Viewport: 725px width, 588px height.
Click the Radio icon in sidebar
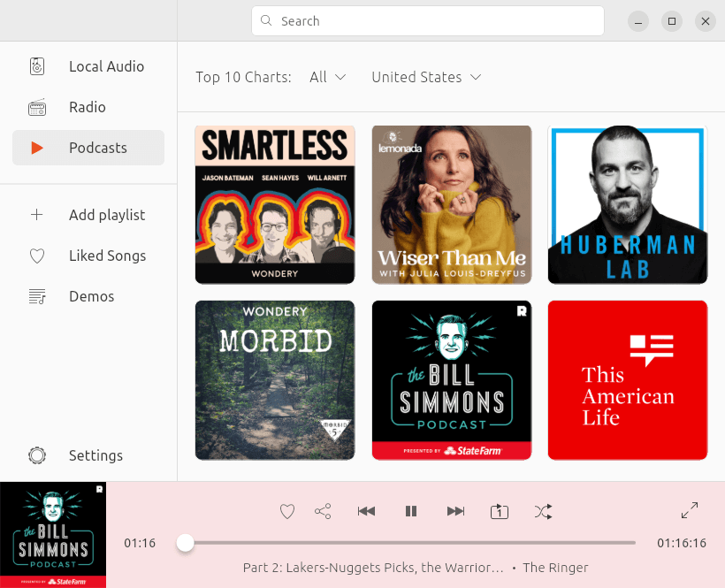37,107
